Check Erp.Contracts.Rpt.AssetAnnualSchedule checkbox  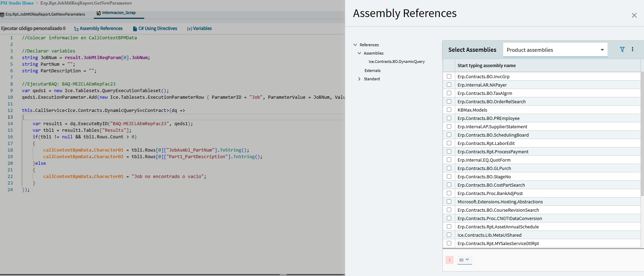point(449,227)
